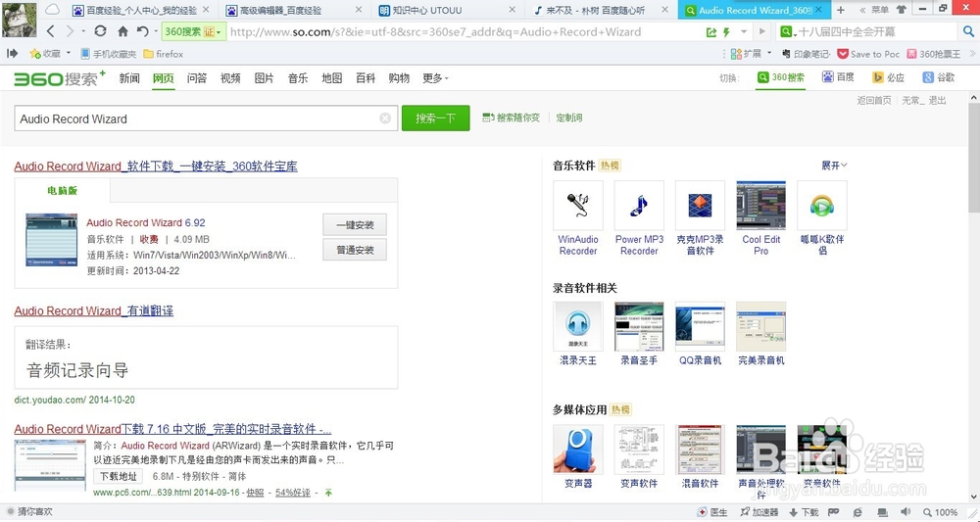The width and height of the screenshot is (980, 522).
Task: Click the 医生 browser doctor status icon
Action: (712, 512)
